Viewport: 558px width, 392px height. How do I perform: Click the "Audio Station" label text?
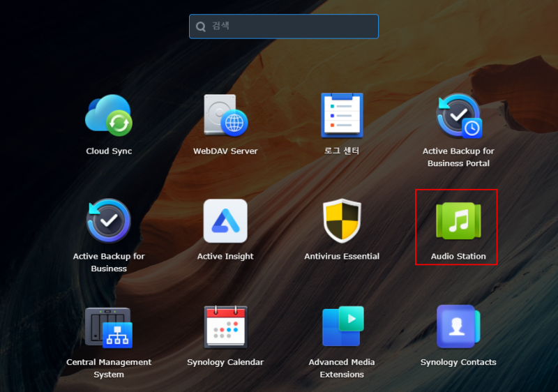(458, 257)
